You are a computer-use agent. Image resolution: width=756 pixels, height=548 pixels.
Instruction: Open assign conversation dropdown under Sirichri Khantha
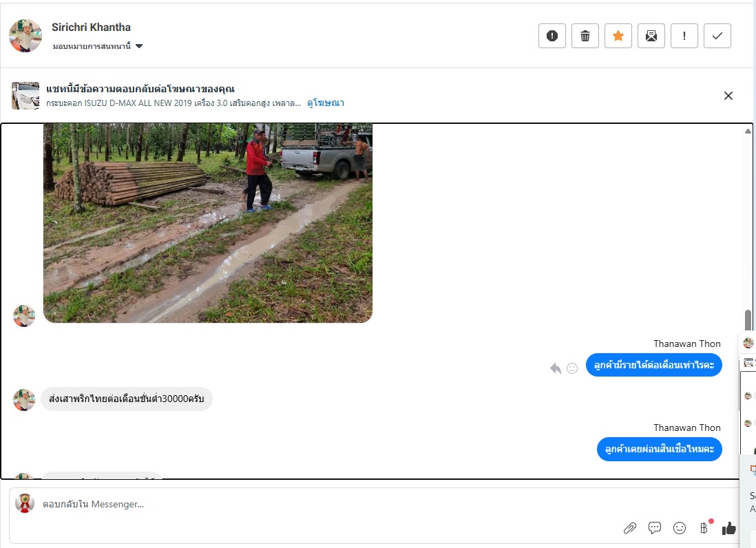98,46
